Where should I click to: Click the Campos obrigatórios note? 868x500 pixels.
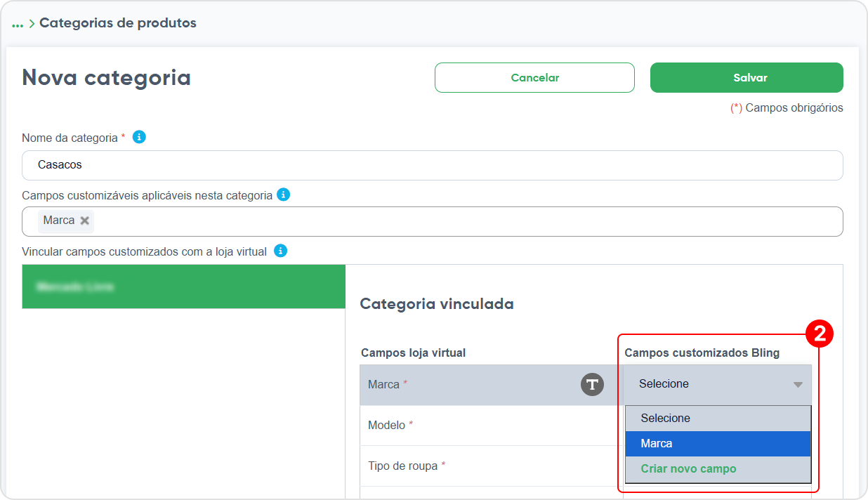(787, 108)
